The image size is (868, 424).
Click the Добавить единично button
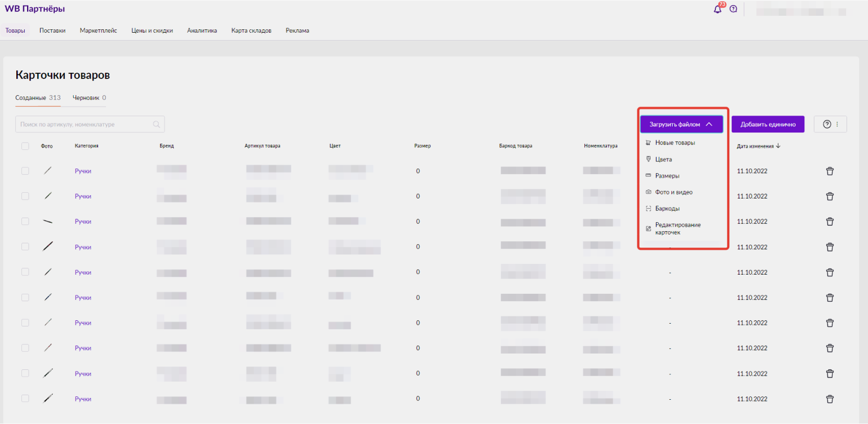[768, 124]
